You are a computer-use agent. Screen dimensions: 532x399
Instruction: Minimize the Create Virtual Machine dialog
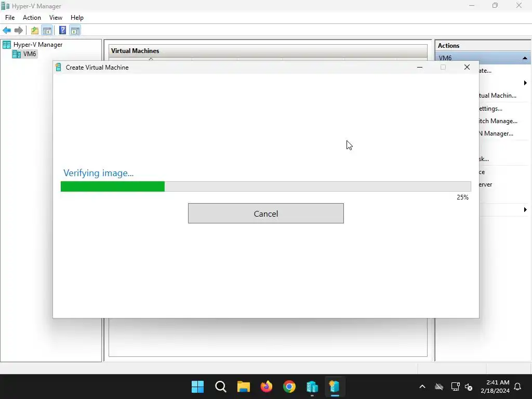[420, 67]
